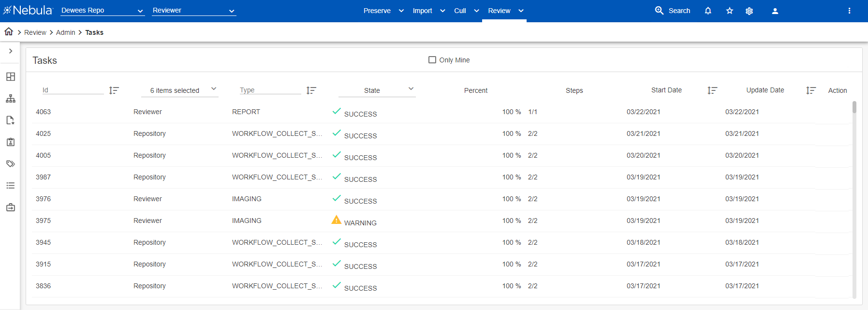Open the hierarchy tree icon in sidebar
The image size is (868, 310).
(x=11, y=99)
